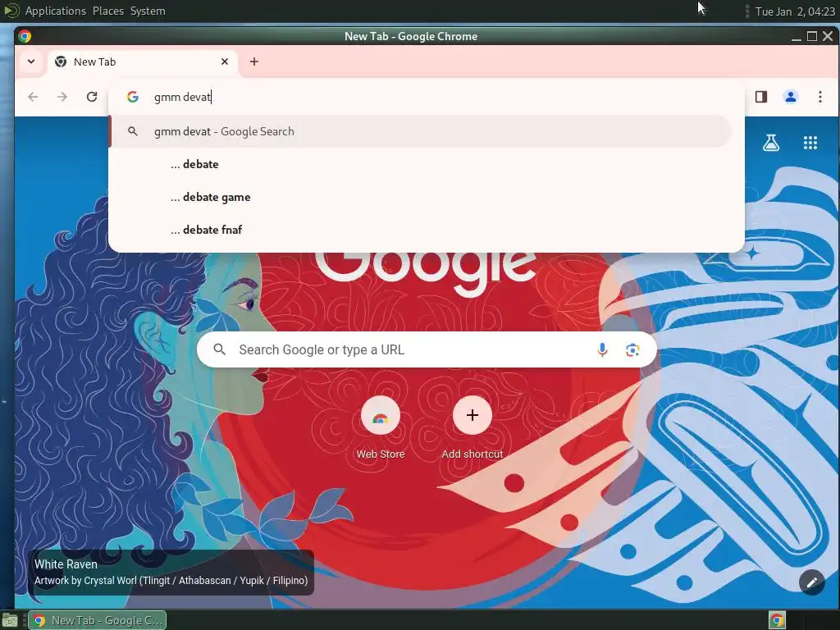840x630 pixels.
Task: Open the Applications menu
Action: [56, 11]
